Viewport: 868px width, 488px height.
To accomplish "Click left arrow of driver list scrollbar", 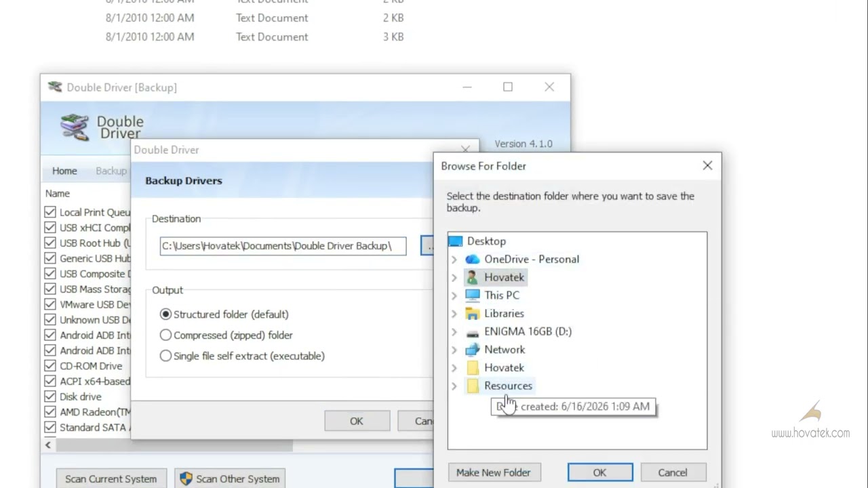I will coord(48,445).
